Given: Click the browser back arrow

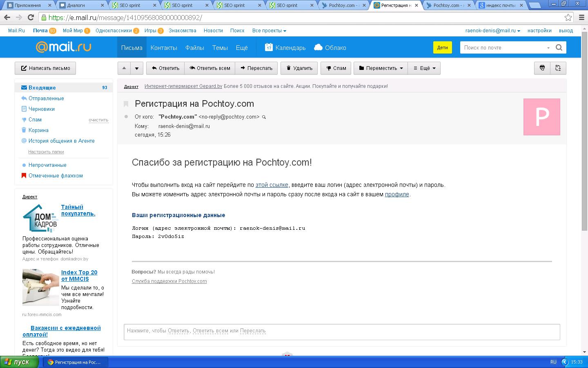Looking at the screenshot, I should (7, 18).
